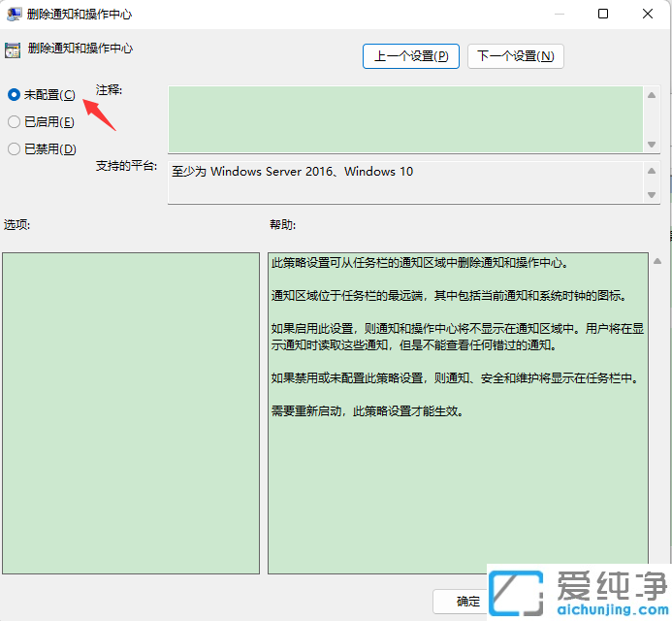Viewport: 672px width, 621px height.
Task: Click the 支持的平台 text field
Action: [404, 180]
